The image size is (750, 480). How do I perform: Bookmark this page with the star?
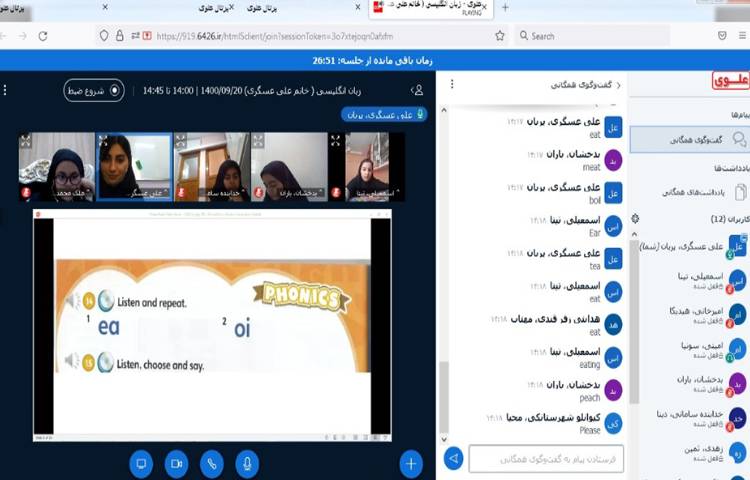click(x=500, y=36)
